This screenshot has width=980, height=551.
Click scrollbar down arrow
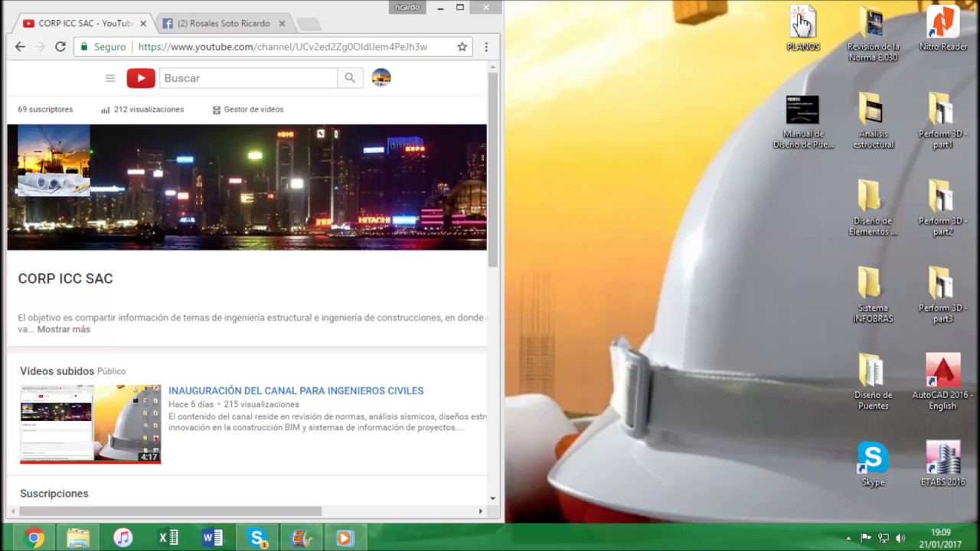[x=493, y=498]
